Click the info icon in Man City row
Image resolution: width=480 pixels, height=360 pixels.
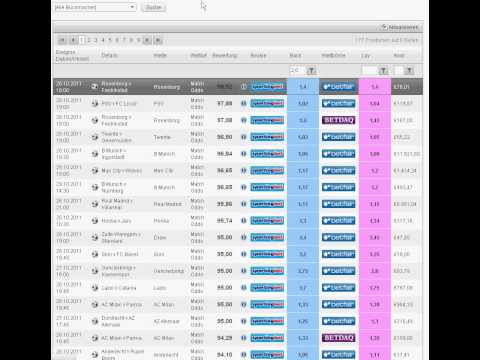(244, 170)
